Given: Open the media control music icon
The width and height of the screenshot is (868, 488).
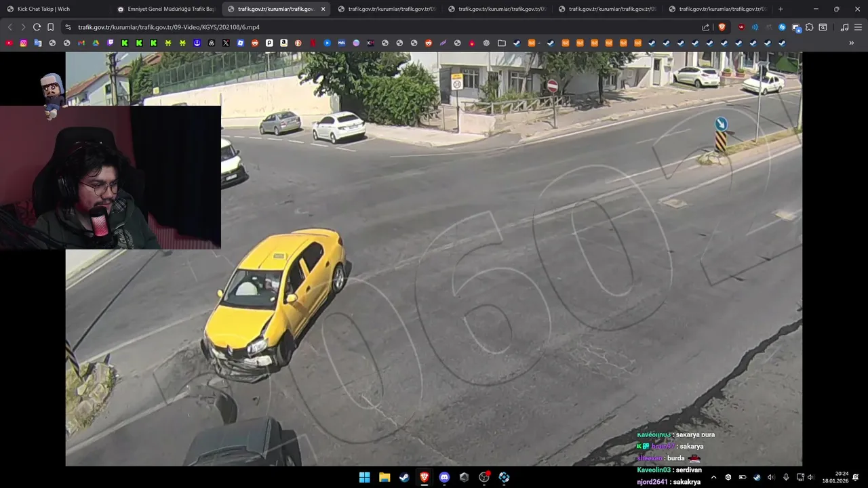Looking at the screenshot, I should [844, 27].
